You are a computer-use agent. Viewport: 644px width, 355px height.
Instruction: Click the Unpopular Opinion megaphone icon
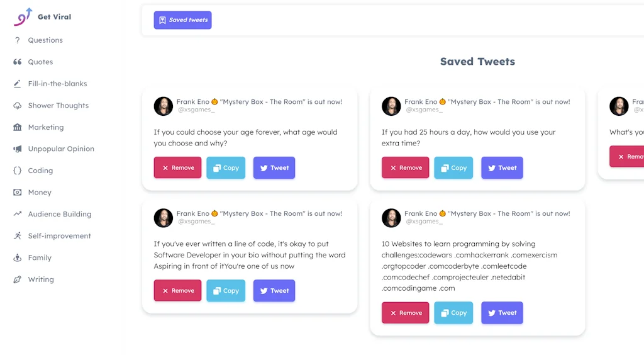(18, 149)
